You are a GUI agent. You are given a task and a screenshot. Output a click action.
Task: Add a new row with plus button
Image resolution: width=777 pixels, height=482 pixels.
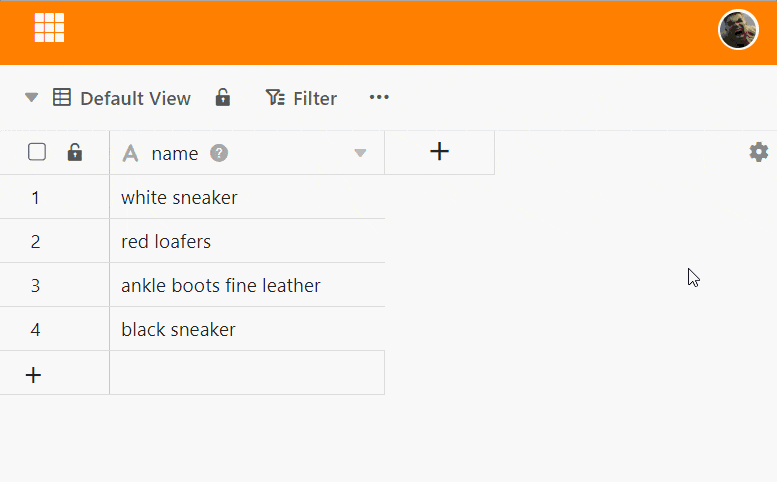[x=34, y=374]
